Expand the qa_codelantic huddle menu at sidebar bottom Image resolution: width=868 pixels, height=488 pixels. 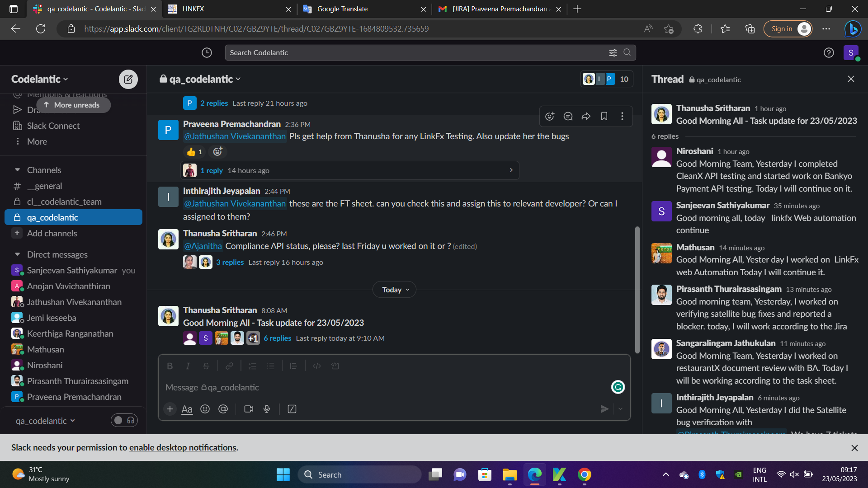tap(45, 421)
